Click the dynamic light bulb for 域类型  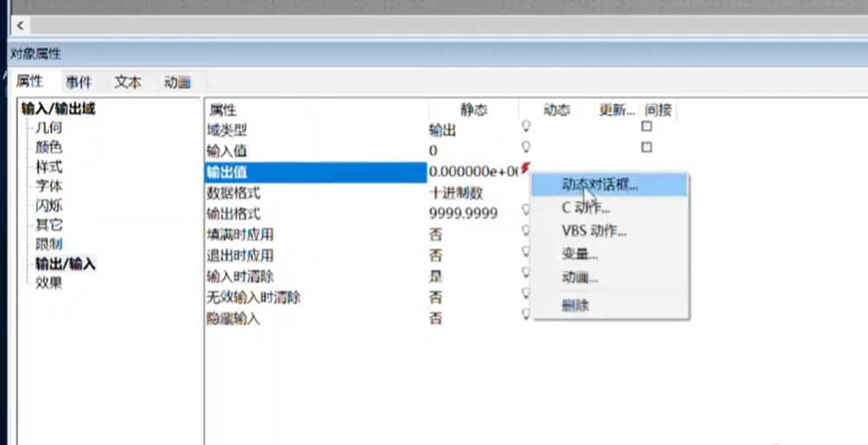point(525,127)
